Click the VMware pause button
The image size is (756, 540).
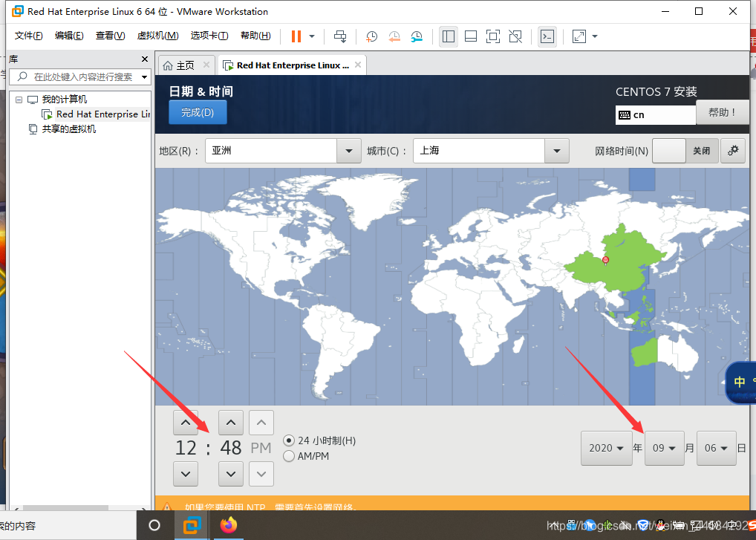coord(296,36)
